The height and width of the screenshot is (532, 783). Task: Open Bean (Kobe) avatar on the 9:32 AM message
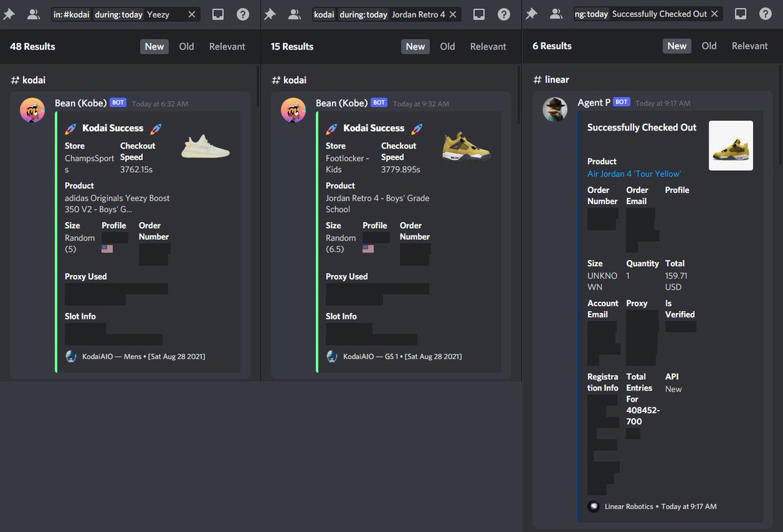(x=294, y=110)
